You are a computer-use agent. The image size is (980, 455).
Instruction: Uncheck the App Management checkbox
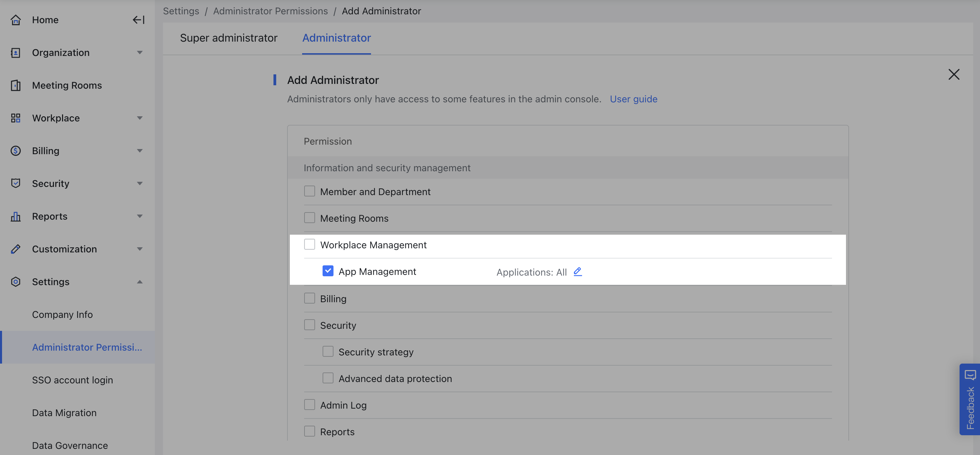pos(328,271)
